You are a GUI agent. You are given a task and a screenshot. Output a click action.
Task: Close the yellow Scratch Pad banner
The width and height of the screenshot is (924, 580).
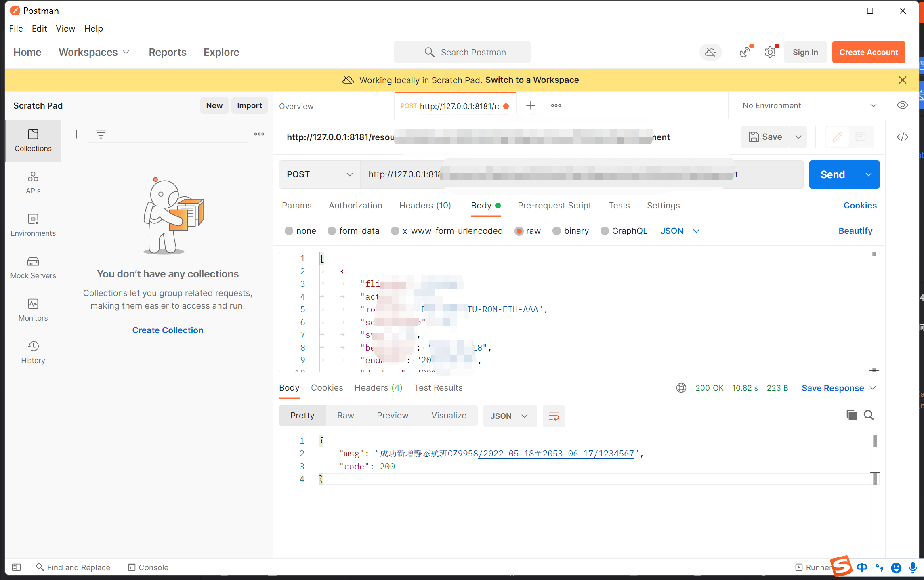pos(902,80)
